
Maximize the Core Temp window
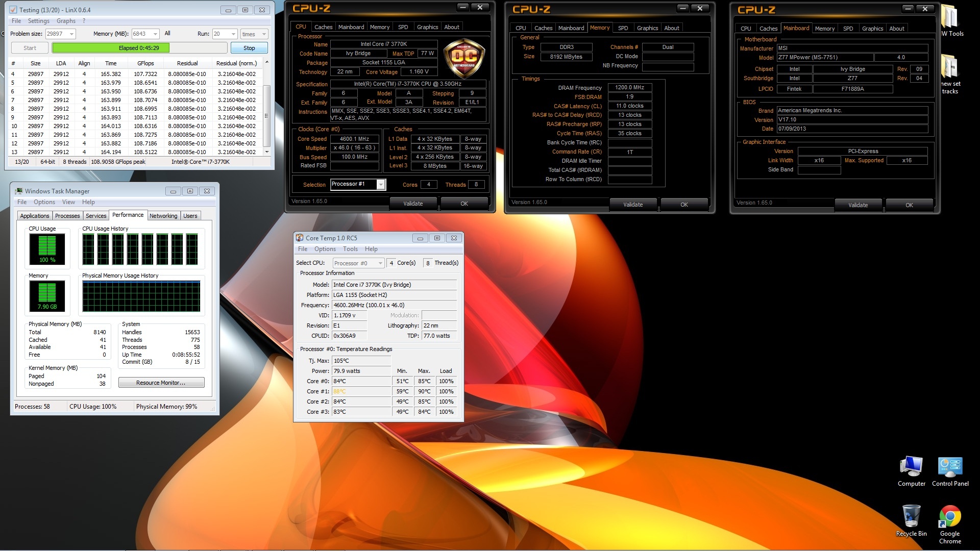click(437, 238)
